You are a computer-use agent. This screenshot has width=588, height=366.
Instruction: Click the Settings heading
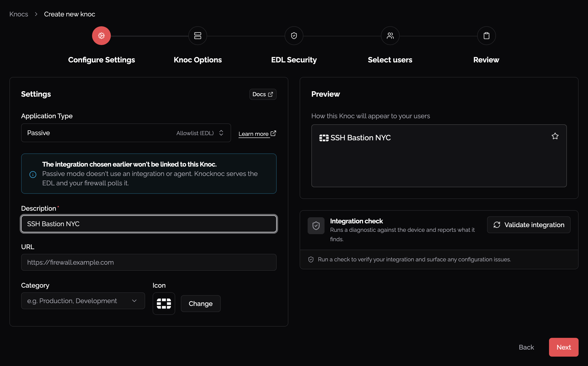(36, 94)
